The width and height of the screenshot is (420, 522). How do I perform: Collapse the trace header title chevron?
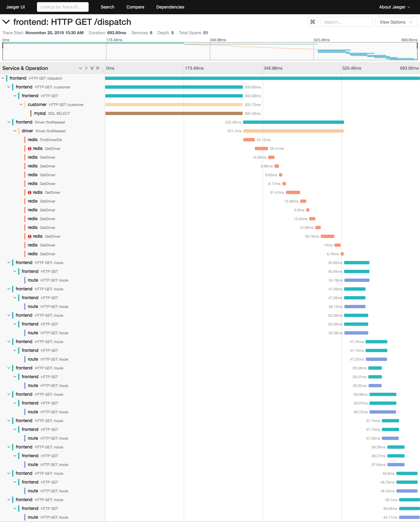pyautogui.click(x=6, y=22)
